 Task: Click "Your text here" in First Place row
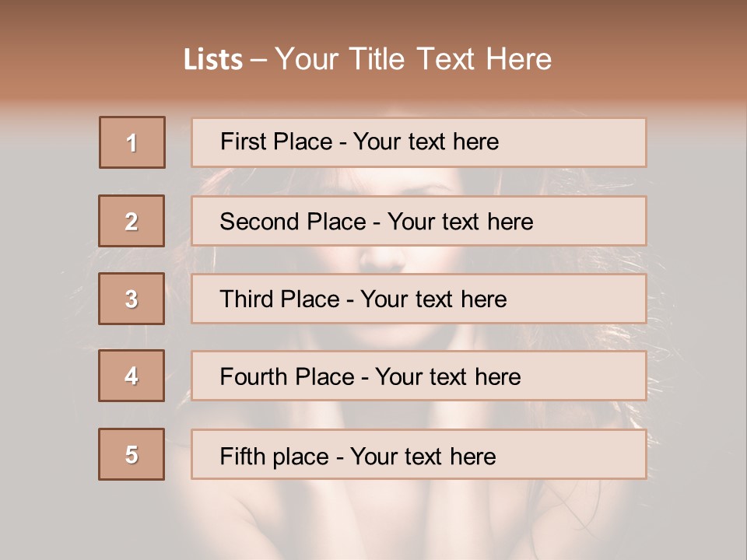[426, 142]
